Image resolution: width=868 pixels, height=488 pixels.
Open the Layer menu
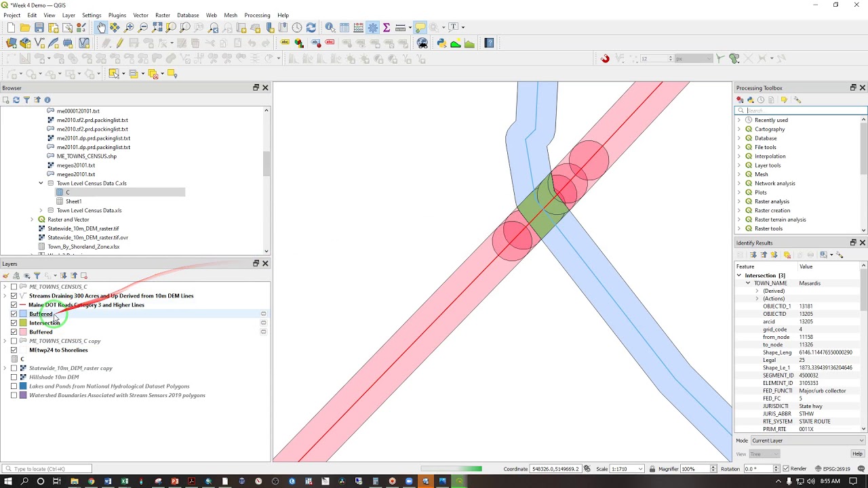tap(68, 15)
